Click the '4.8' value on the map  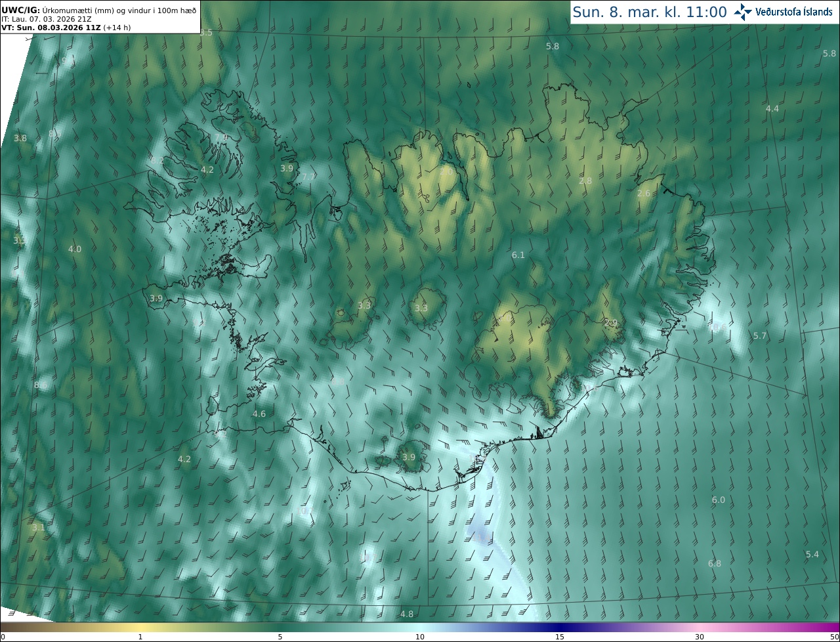pyautogui.click(x=407, y=614)
